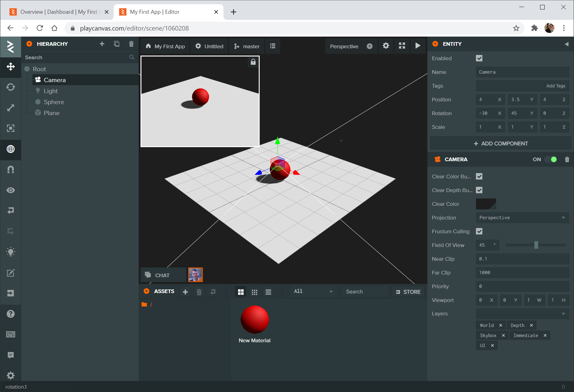Open the Code Editor icon
The image size is (574, 392).
[x=10, y=273]
